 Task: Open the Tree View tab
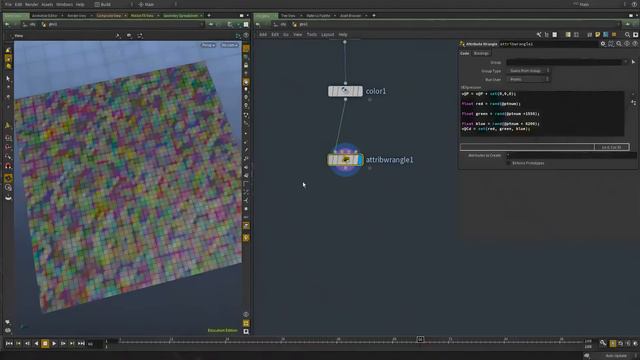tap(288, 16)
